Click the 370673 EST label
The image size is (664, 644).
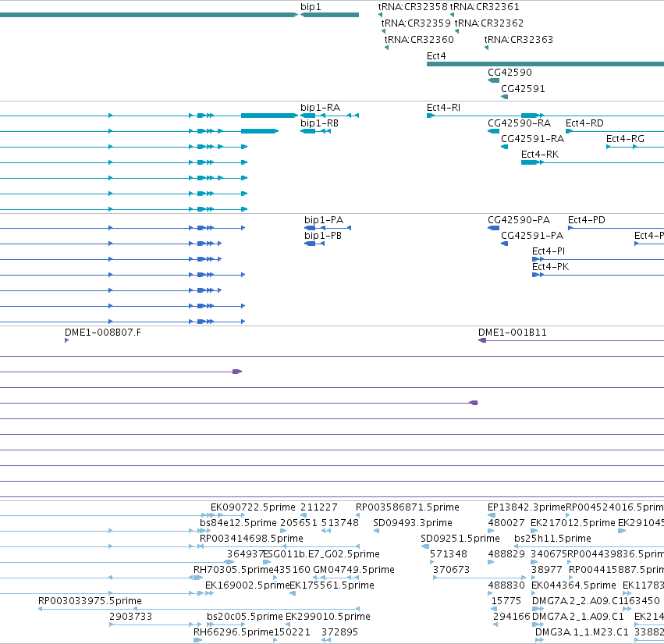[x=452, y=570]
